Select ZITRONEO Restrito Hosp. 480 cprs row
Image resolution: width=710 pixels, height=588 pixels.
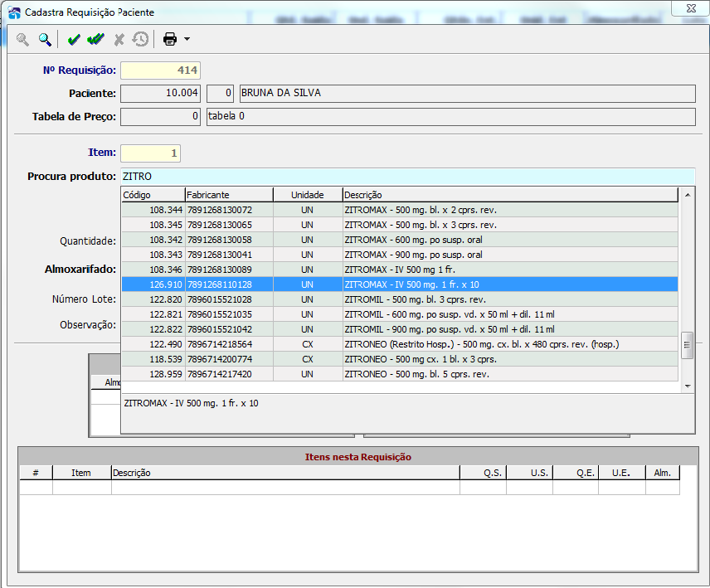click(400, 344)
